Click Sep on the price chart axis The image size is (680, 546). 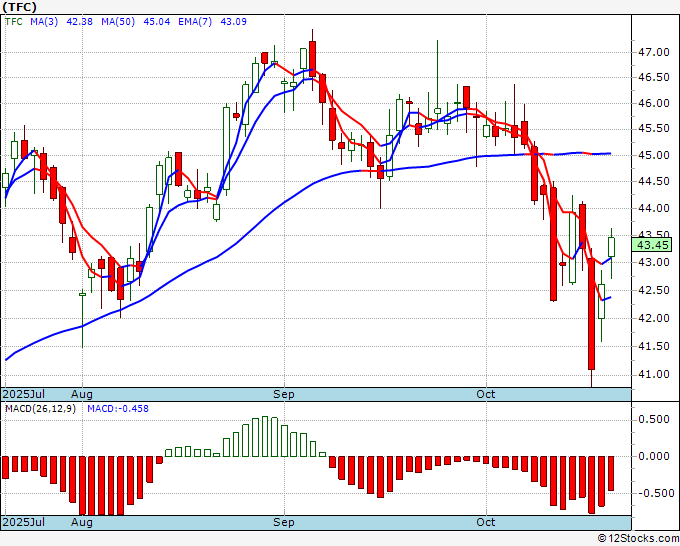pyautogui.click(x=284, y=394)
